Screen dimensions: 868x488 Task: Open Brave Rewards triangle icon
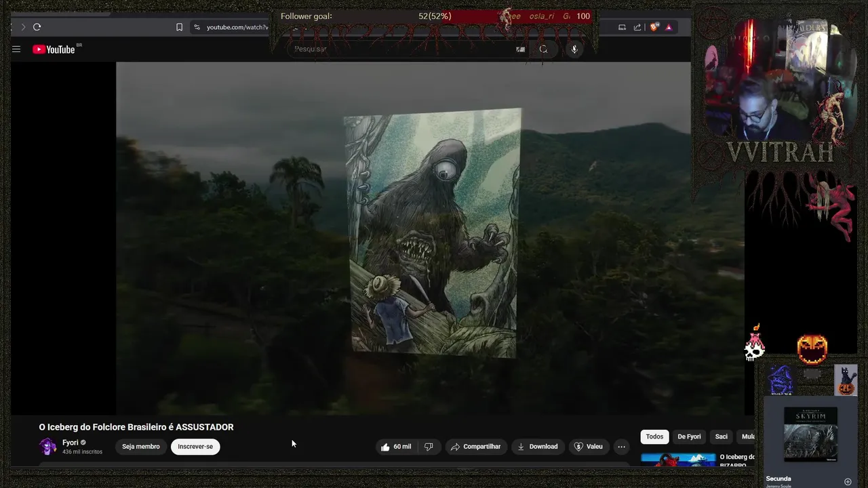669,27
